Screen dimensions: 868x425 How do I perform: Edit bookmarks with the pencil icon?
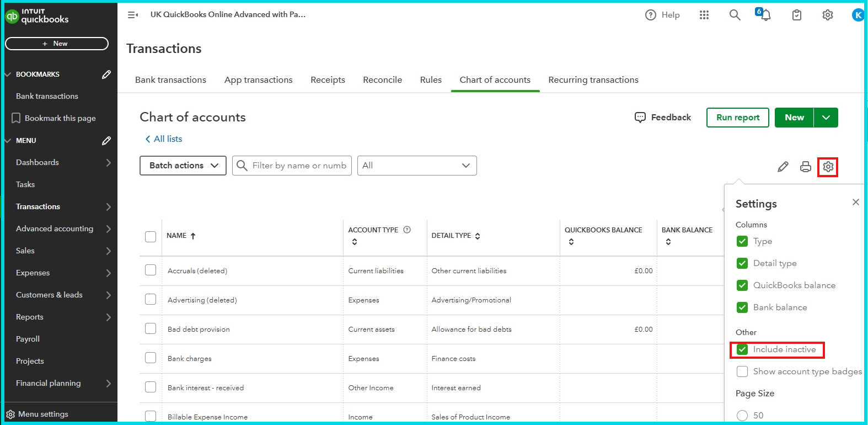tap(106, 75)
